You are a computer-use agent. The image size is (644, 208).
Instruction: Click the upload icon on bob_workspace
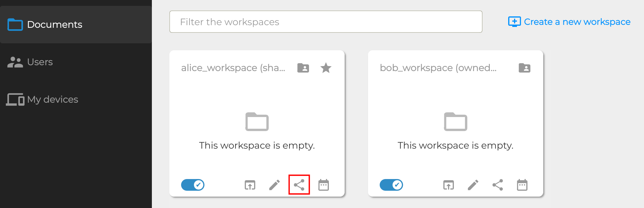coord(449,185)
